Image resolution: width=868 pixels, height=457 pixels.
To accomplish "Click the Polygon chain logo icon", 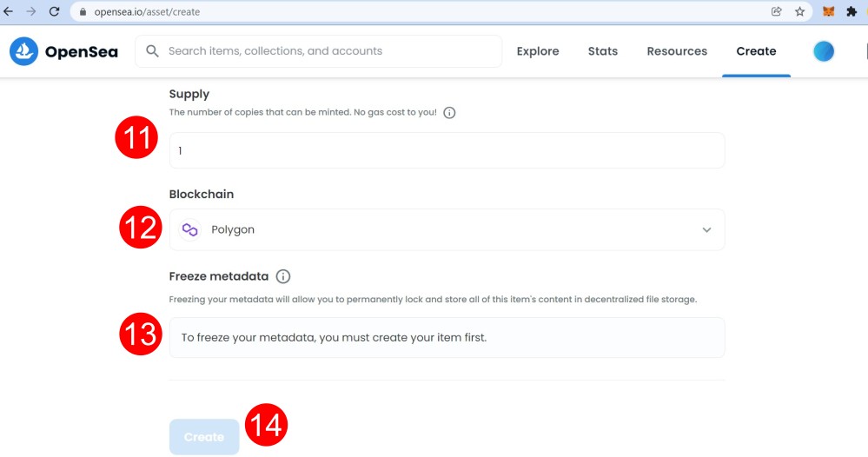I will pos(190,229).
